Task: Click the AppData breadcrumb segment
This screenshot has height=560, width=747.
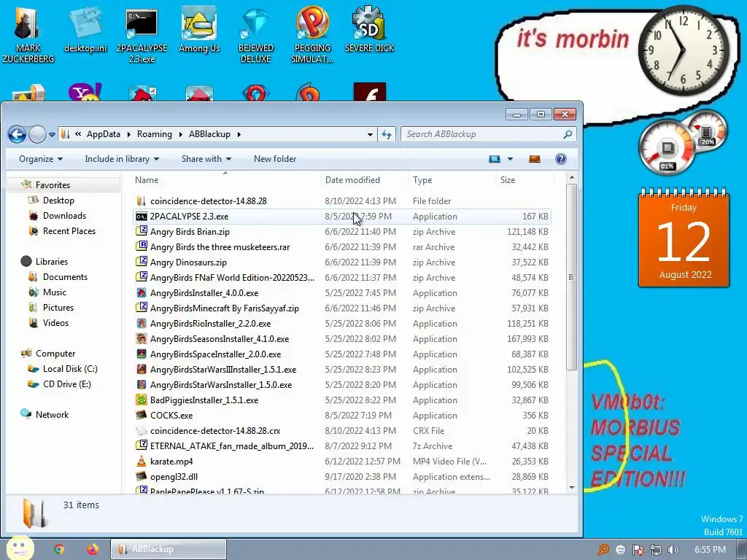Action: click(x=104, y=134)
